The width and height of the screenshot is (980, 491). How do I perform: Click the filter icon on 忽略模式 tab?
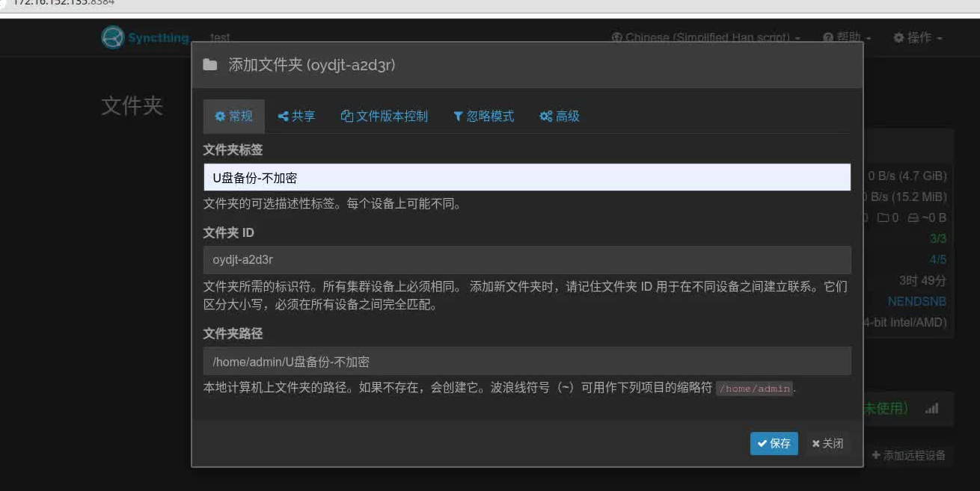tap(459, 116)
